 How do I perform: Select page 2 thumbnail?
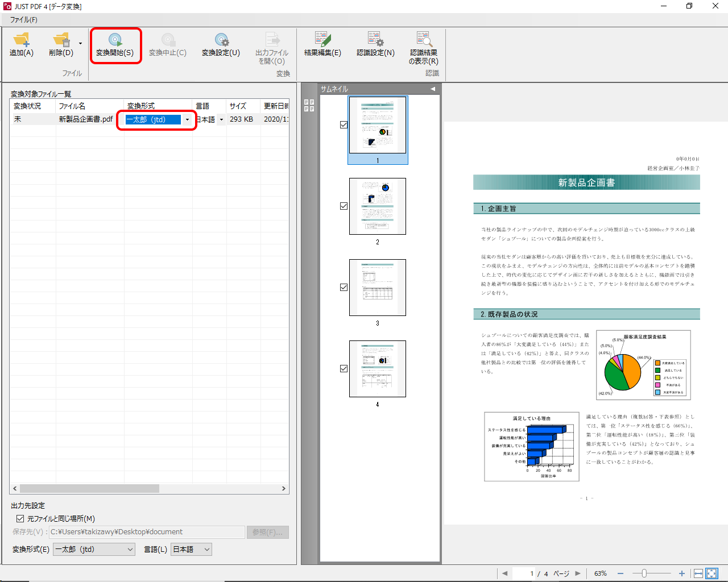(378, 206)
